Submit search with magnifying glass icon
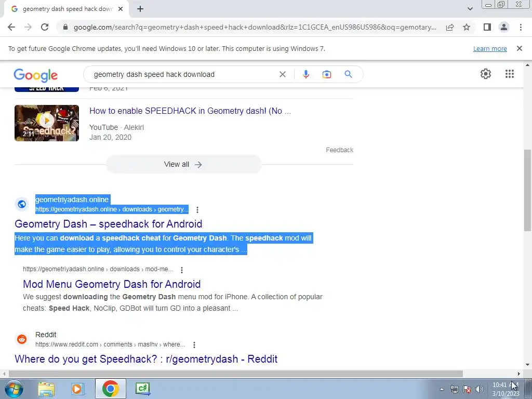The width and height of the screenshot is (532, 399). pos(348,74)
